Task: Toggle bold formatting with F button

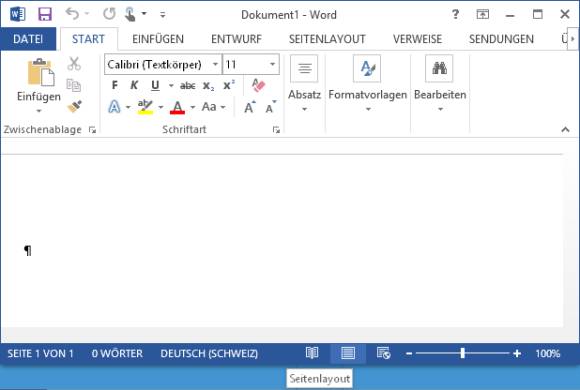Action: coord(115,85)
